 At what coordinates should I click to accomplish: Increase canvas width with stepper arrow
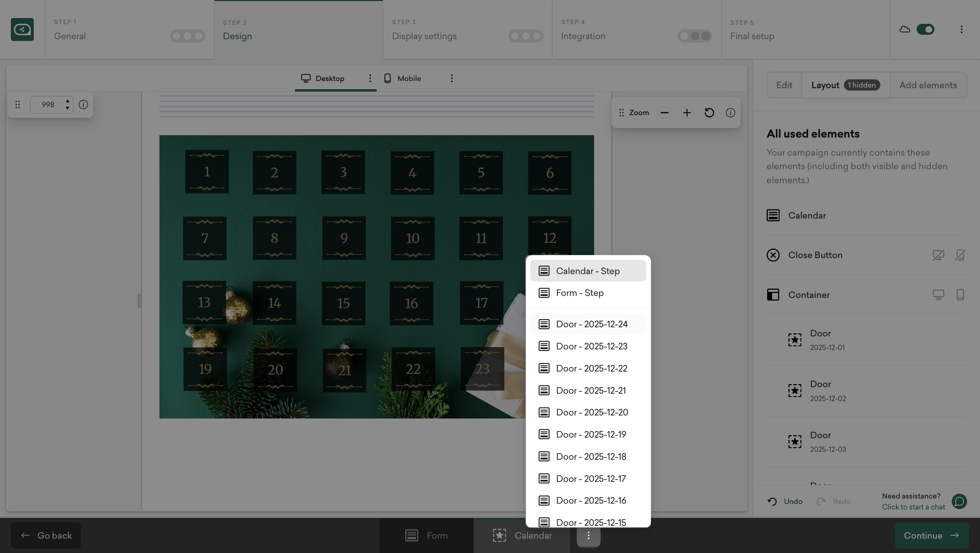click(x=67, y=101)
